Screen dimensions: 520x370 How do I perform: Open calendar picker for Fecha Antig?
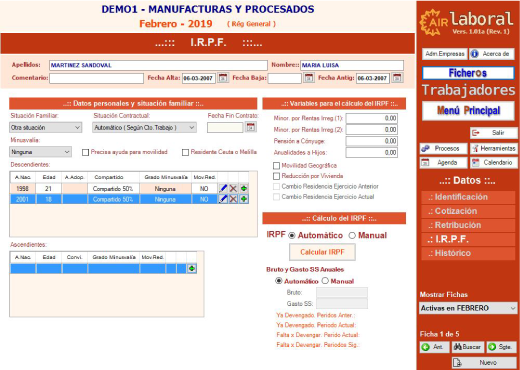(397, 78)
